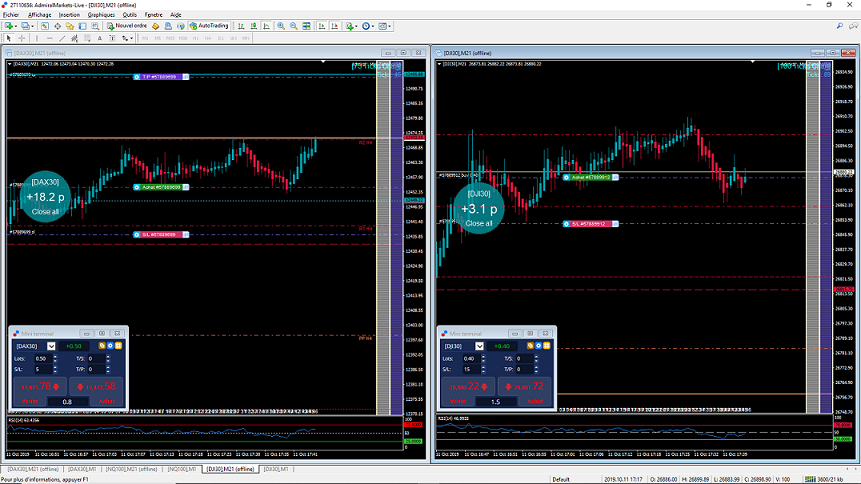Open the Outils menu
This screenshot has height=484, width=861.
(130, 15)
